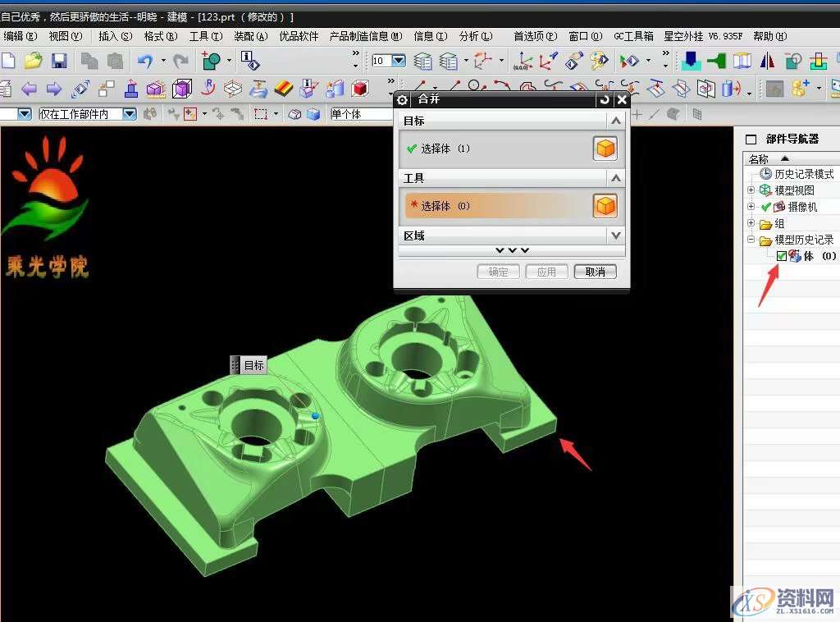The width and height of the screenshot is (840, 622).
Task: Click the Merge dialog gear settings icon
Action: (402, 100)
